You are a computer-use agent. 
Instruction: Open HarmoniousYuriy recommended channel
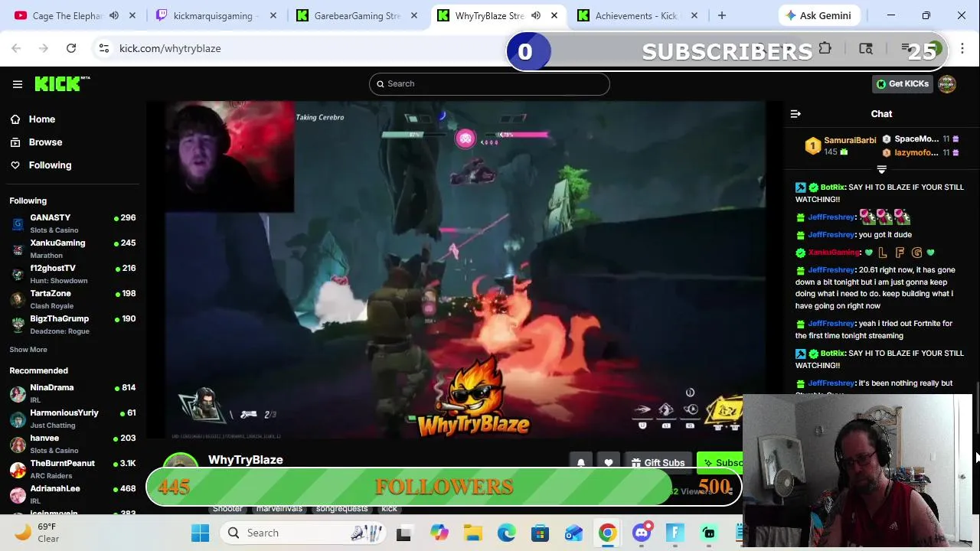[73, 419]
